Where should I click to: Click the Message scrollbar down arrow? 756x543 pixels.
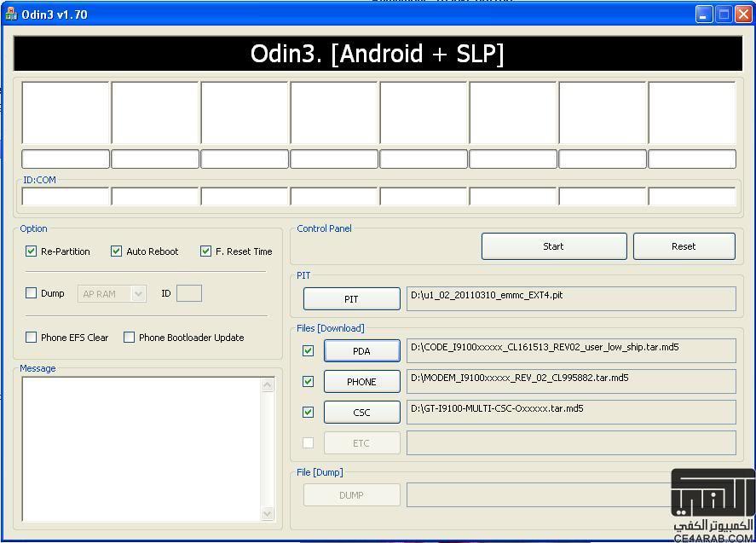click(x=268, y=514)
